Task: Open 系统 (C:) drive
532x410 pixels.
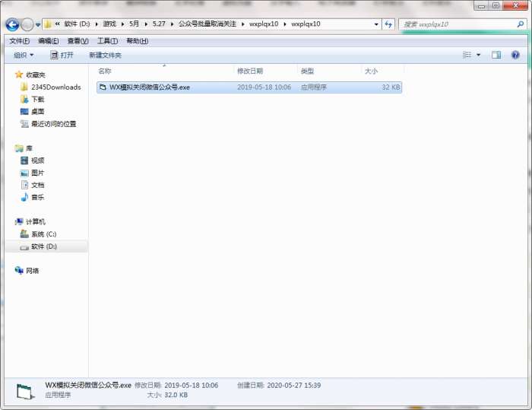Action: pyautogui.click(x=44, y=234)
